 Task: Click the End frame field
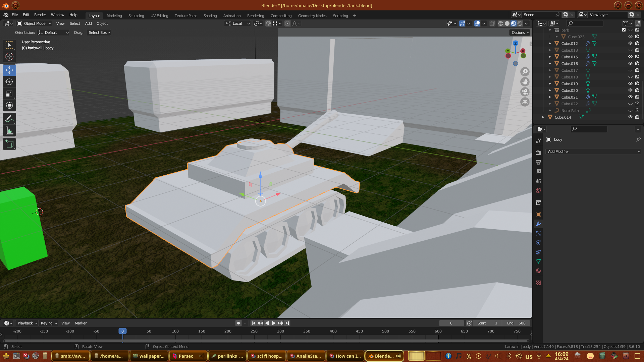tap(517, 323)
